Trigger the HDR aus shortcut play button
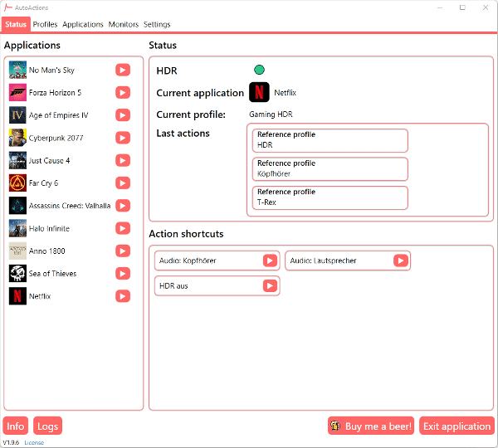498x448 pixels. [270, 286]
